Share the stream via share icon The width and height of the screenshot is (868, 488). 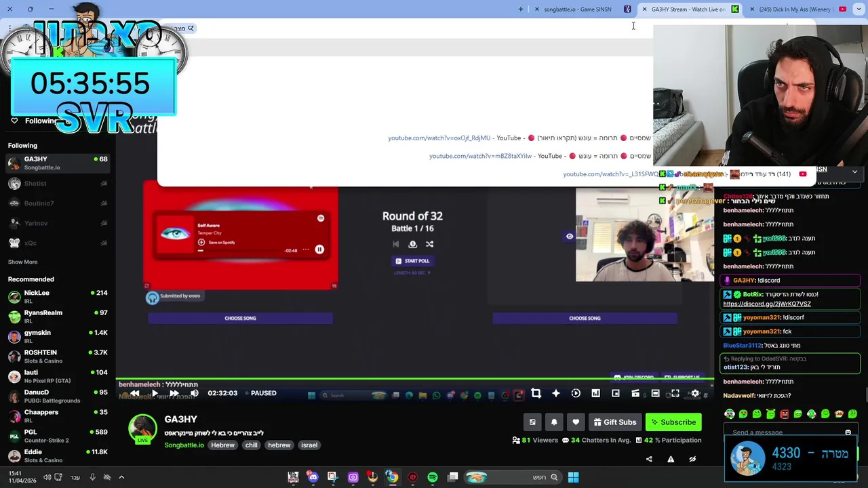(649, 459)
